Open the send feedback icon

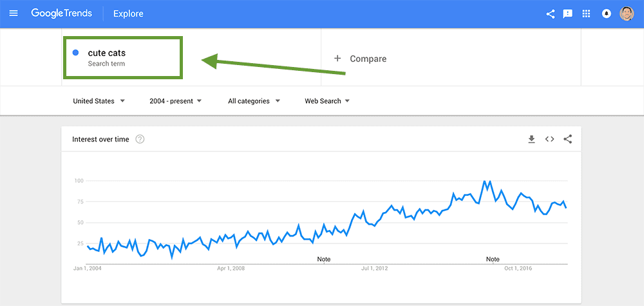coord(568,14)
